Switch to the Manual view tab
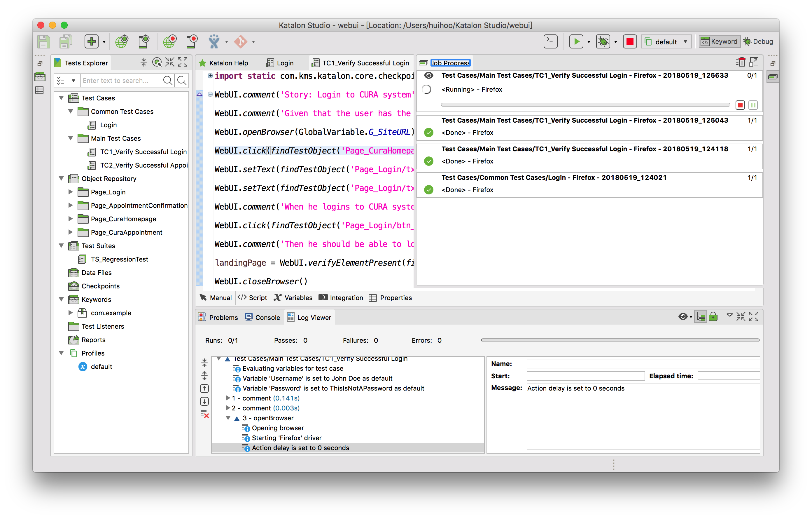Viewport: 812px width, 519px height. pyautogui.click(x=216, y=297)
